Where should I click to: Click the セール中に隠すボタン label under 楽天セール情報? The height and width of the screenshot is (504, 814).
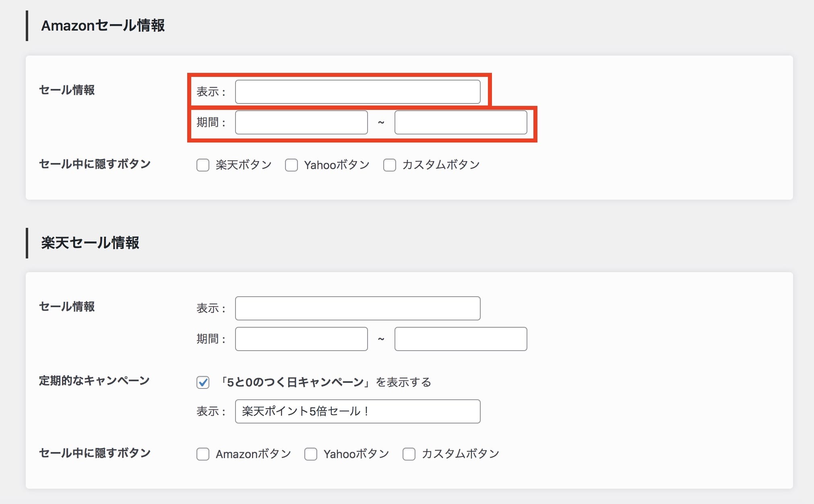tap(95, 453)
